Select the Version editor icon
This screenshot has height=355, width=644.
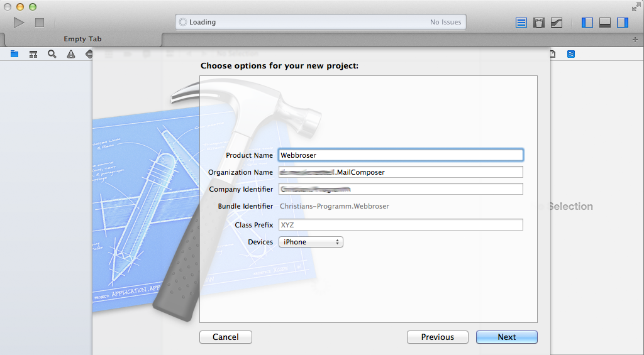click(557, 23)
